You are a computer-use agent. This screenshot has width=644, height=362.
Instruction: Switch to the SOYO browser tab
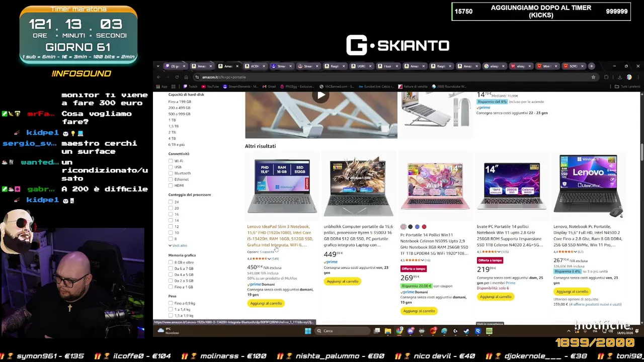tap(574, 66)
